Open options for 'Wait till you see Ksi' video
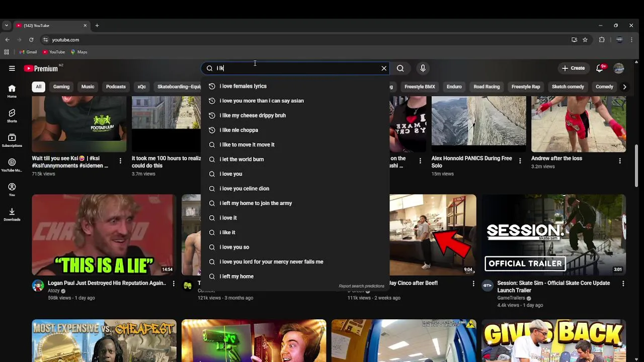This screenshot has height=362, width=644. [x=120, y=161]
